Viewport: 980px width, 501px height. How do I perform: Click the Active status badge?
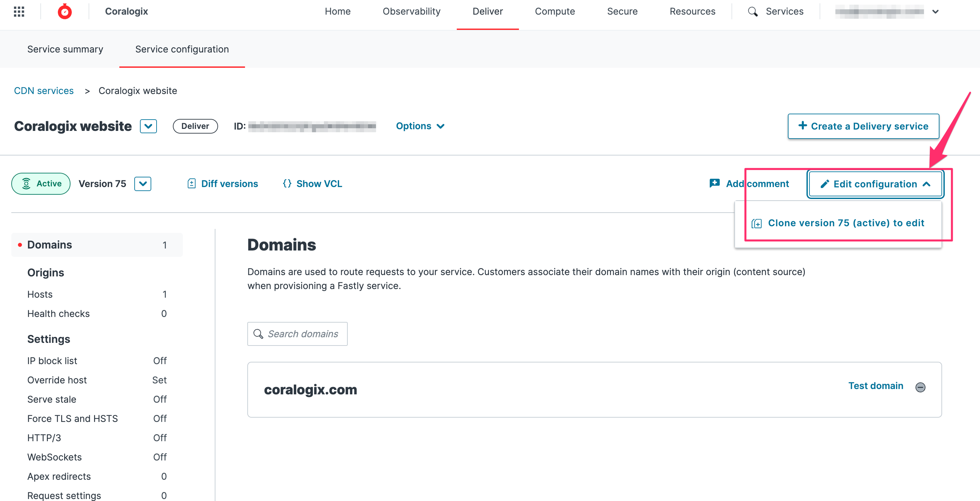(41, 184)
